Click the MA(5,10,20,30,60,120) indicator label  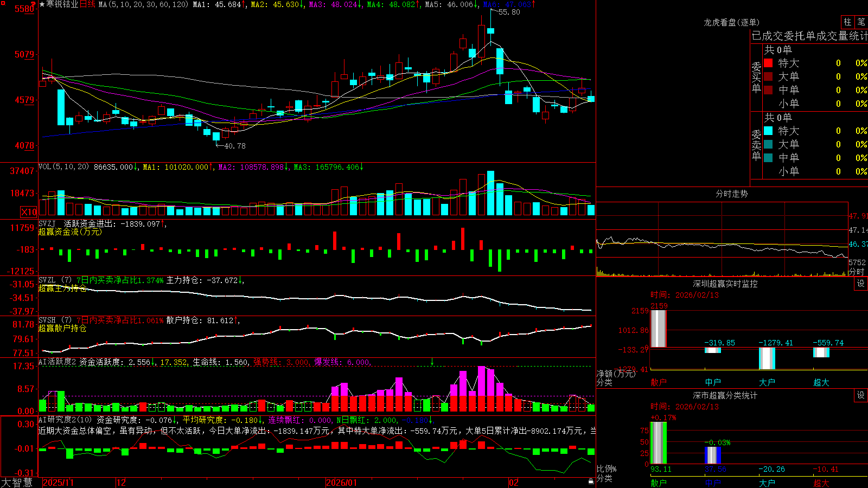144,4
